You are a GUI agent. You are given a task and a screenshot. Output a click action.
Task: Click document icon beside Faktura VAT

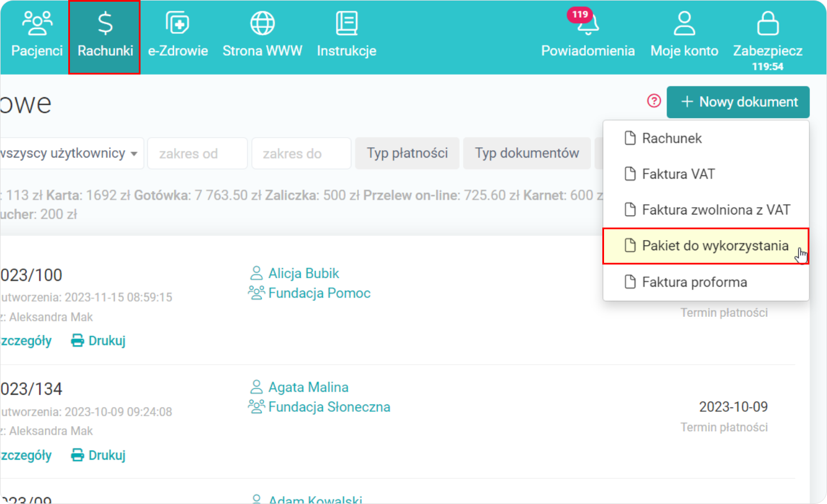click(630, 174)
